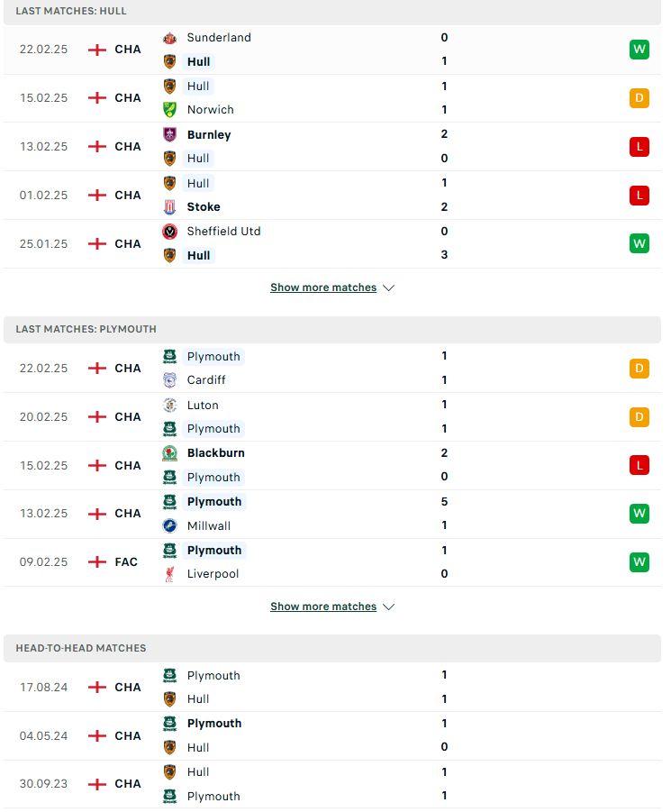The image size is (671, 812).
Task: Click the Stoke club crest icon
Action: (169, 207)
